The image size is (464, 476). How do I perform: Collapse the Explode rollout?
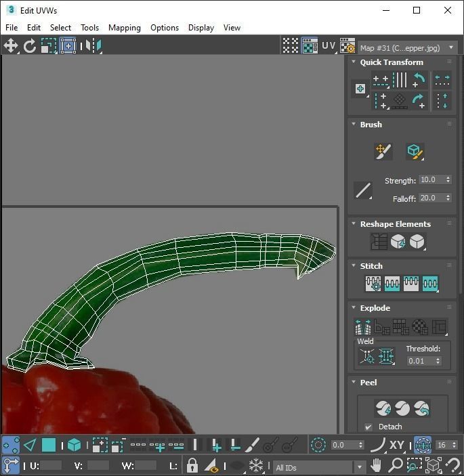tap(354, 307)
